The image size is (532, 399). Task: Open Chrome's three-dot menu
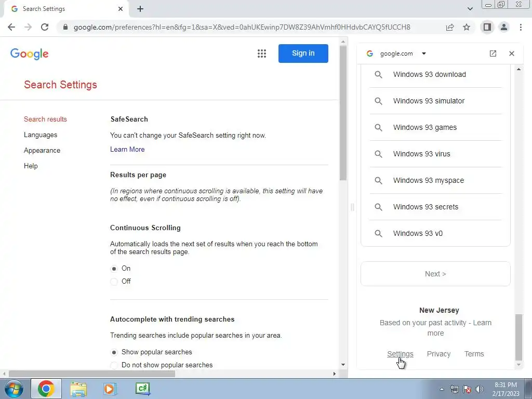coord(521,27)
